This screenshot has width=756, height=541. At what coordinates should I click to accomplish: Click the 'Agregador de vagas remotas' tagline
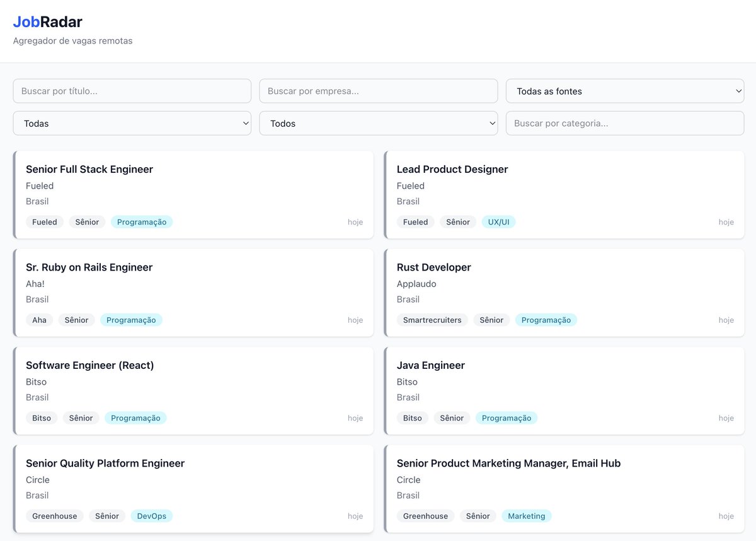point(73,41)
